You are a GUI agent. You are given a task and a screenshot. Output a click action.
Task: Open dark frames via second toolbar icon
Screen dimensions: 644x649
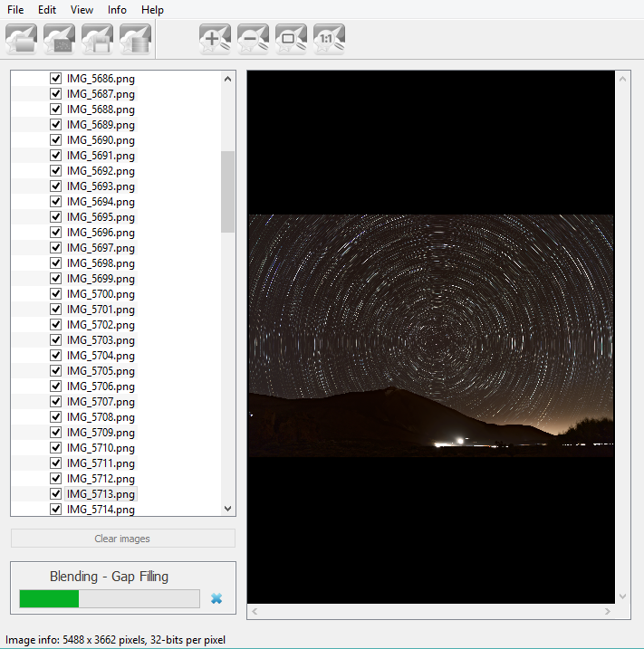pos(59,39)
